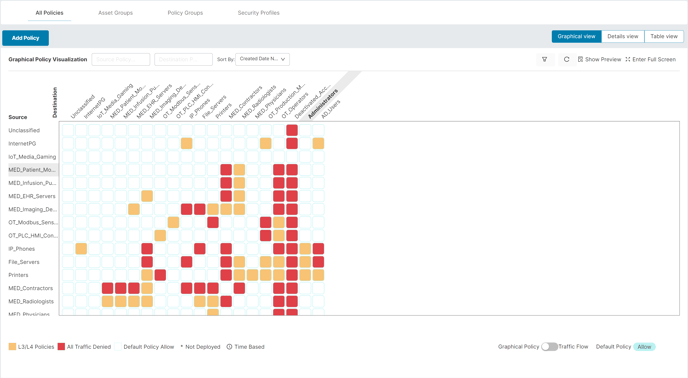
Task: Select red cell OT_Modbus_Sens to Printers
Action: tap(213, 223)
